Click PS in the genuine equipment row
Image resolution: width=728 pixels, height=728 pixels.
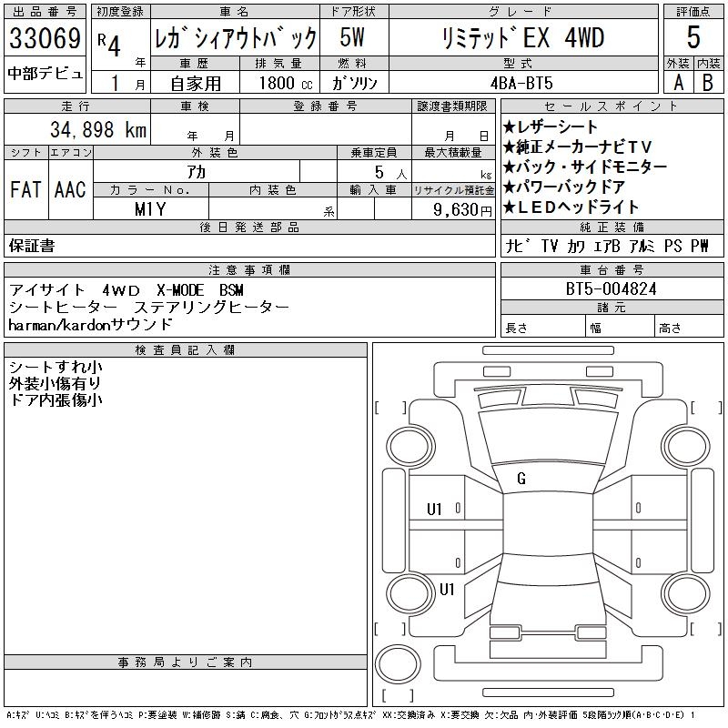pyautogui.click(x=673, y=246)
